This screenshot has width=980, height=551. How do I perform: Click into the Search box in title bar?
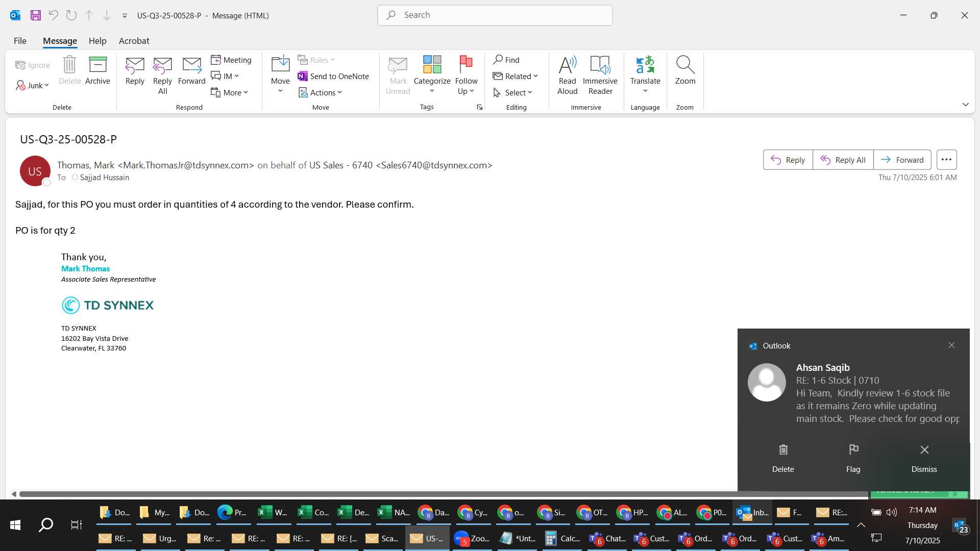[495, 15]
